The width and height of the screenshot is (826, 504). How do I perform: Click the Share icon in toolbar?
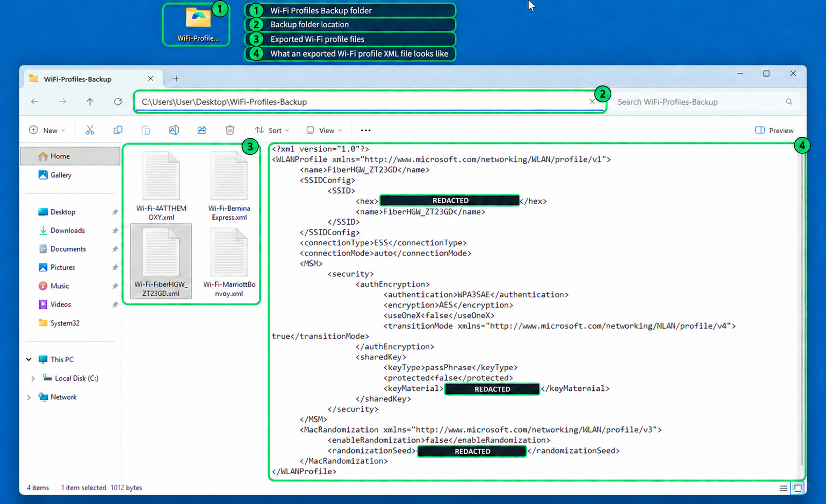point(202,130)
